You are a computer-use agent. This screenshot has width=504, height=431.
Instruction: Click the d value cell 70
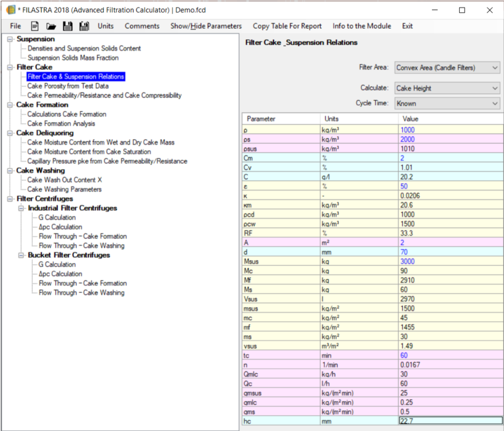[x=451, y=252]
